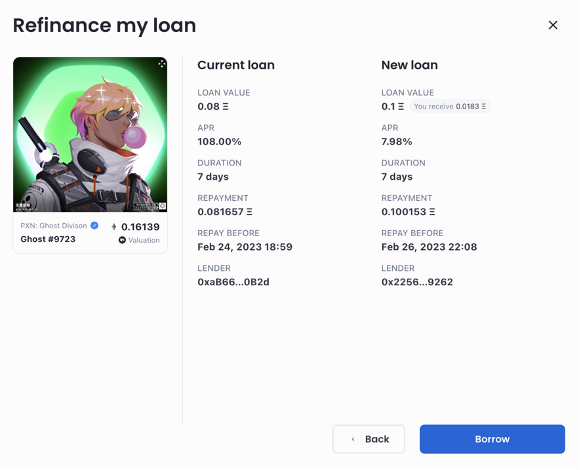Click the Valuation label
580x470 pixels.
click(144, 240)
